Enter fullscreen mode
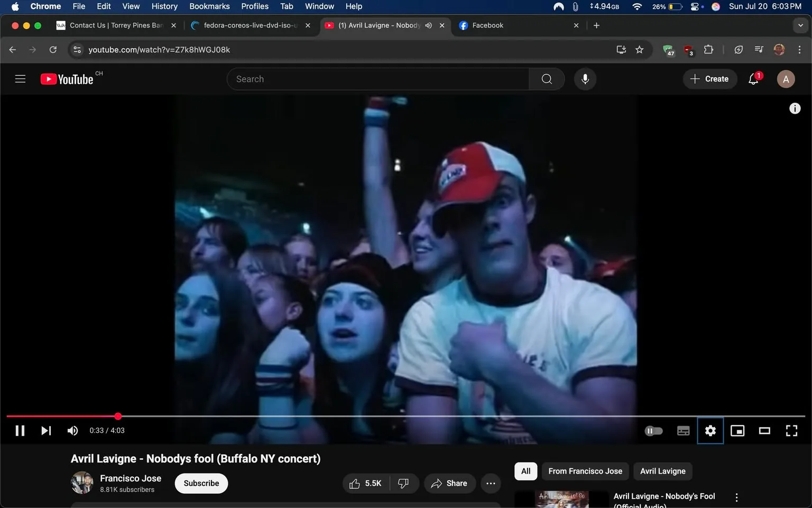The image size is (812, 508). click(791, 430)
